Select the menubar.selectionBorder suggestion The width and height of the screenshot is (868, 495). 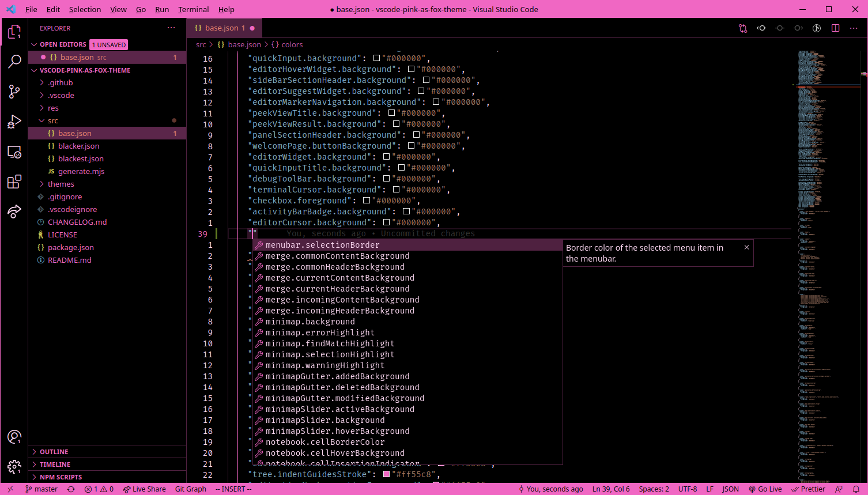407,245
